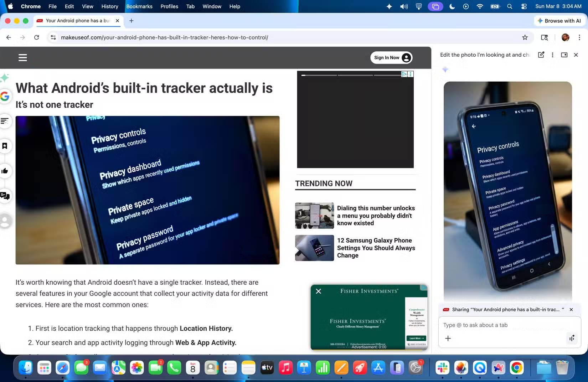Viewport: 588px width, 382px height.
Task: Save the article using the bookmark icon
Action: [x=5, y=146]
